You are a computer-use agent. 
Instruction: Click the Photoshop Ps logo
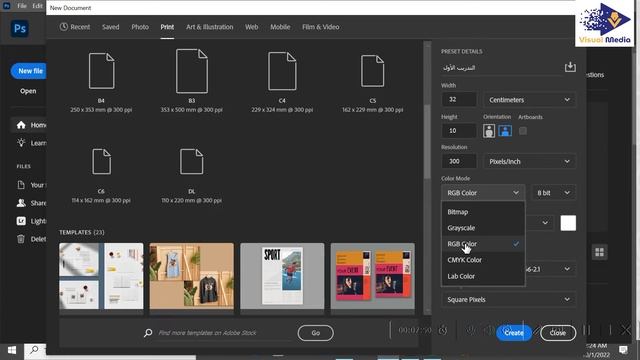20,29
